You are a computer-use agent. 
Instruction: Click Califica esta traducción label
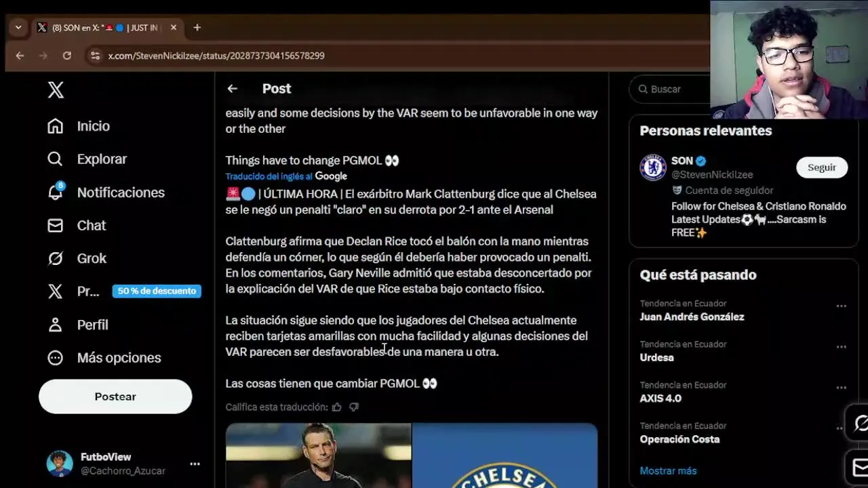click(x=277, y=407)
